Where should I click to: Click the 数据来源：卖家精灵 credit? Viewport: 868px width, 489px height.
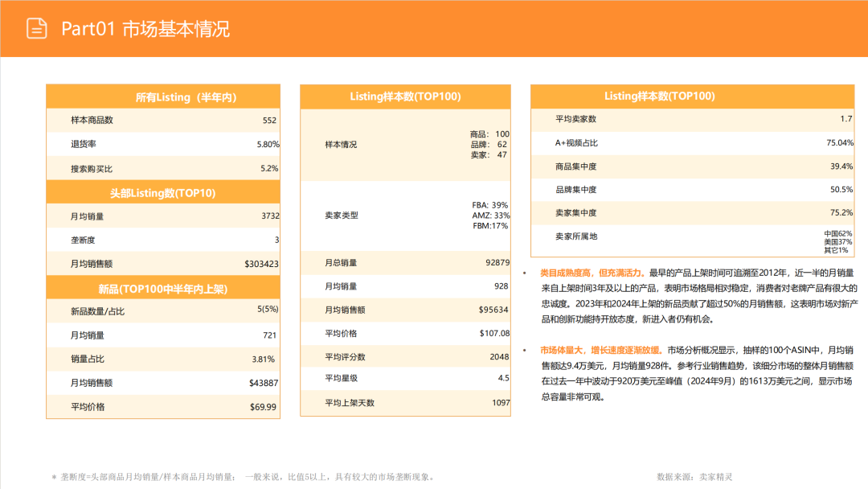pos(694,477)
